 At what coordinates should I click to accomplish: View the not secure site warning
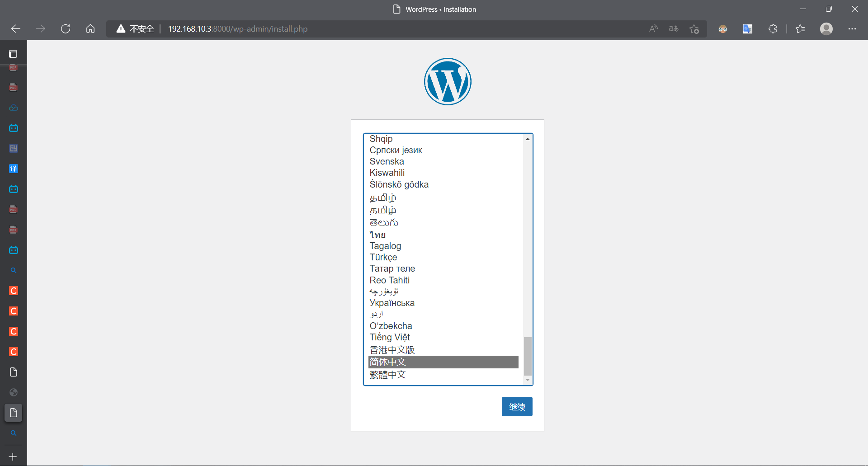(x=135, y=29)
